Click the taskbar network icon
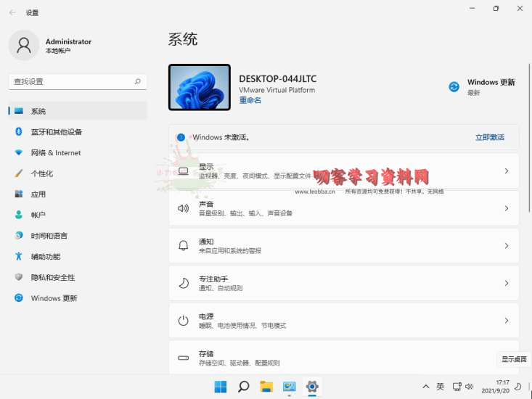The height and width of the screenshot is (399, 532). (x=457, y=387)
